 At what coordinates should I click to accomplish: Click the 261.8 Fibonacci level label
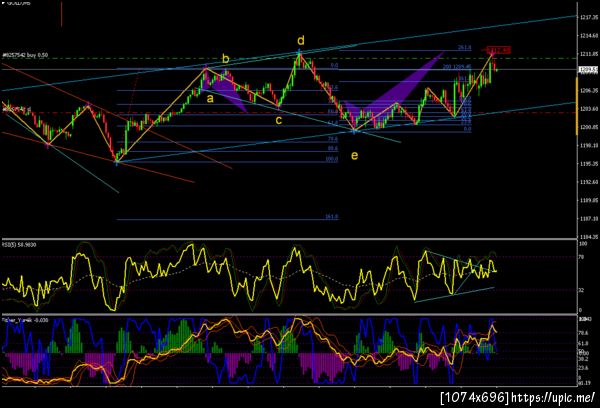(x=465, y=47)
